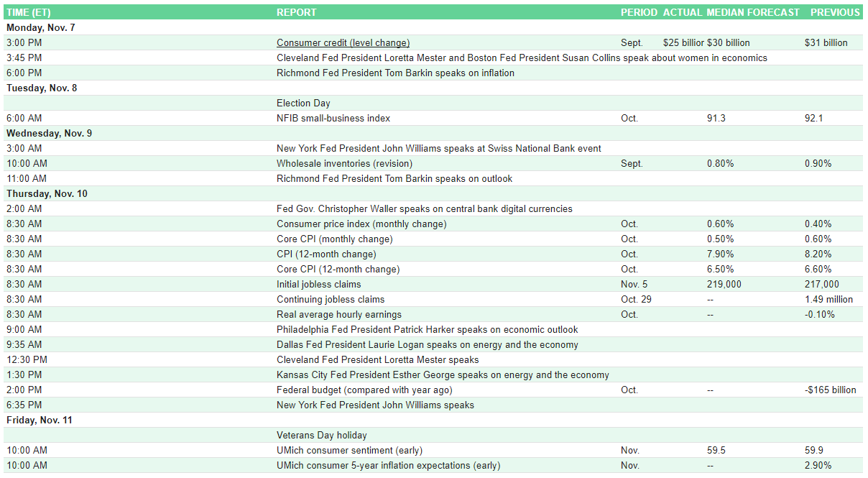Select the Tuesday, Nov. 8 date row
This screenshot has height=478, width=868.
[433, 88]
